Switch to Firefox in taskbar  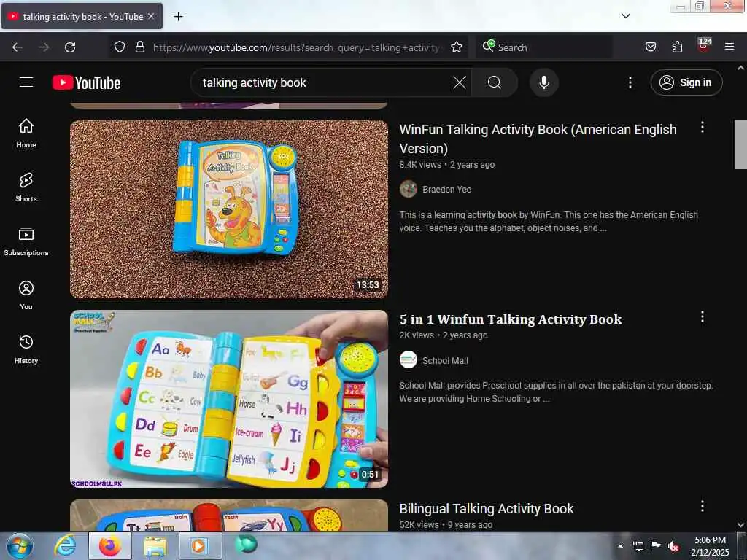tap(109, 545)
